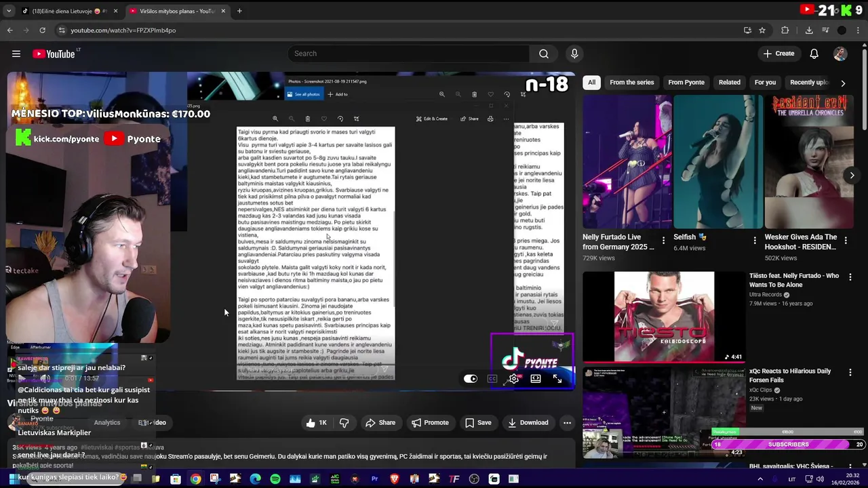Open Google Chrome taskbar icon
This screenshot has width=868, height=488.
[195, 479]
